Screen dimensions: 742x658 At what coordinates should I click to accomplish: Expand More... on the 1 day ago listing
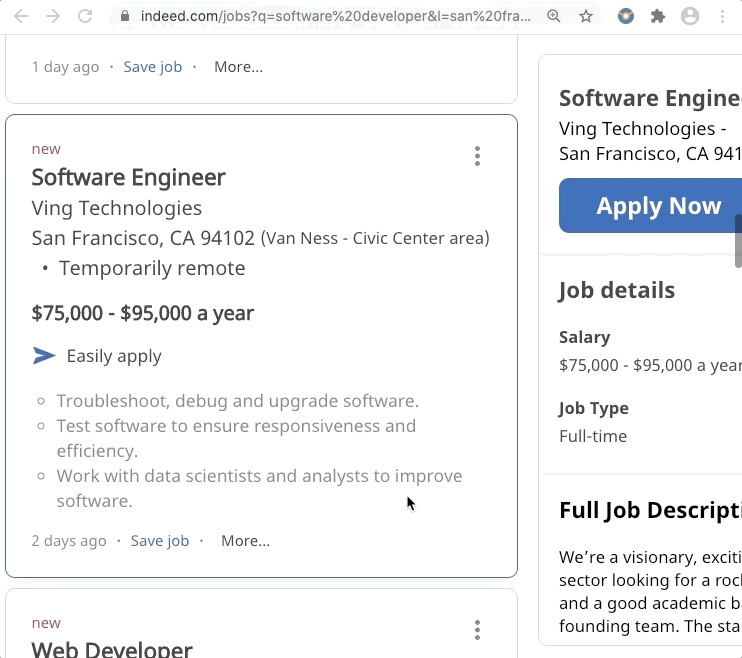coord(238,67)
